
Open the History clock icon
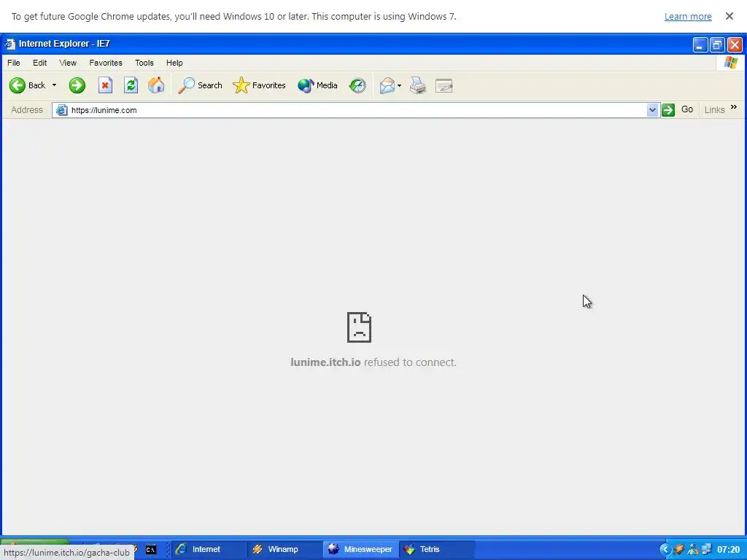pos(357,86)
